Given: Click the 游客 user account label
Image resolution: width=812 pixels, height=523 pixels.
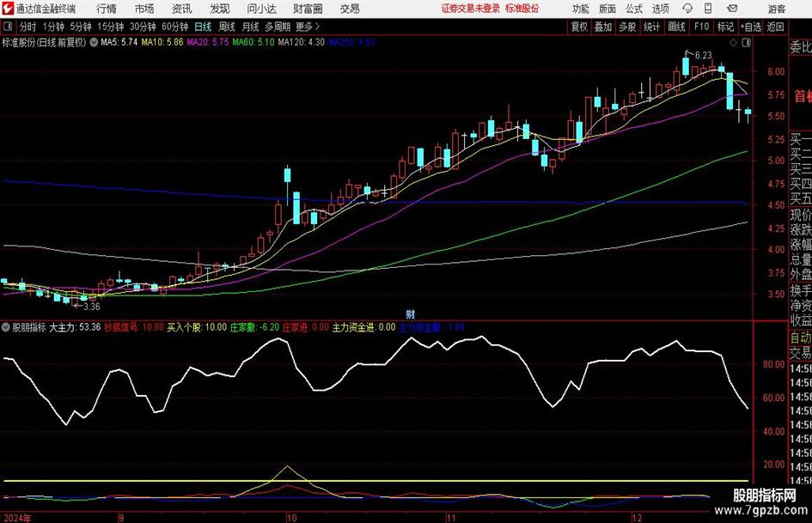Looking at the screenshot, I should click(776, 9).
